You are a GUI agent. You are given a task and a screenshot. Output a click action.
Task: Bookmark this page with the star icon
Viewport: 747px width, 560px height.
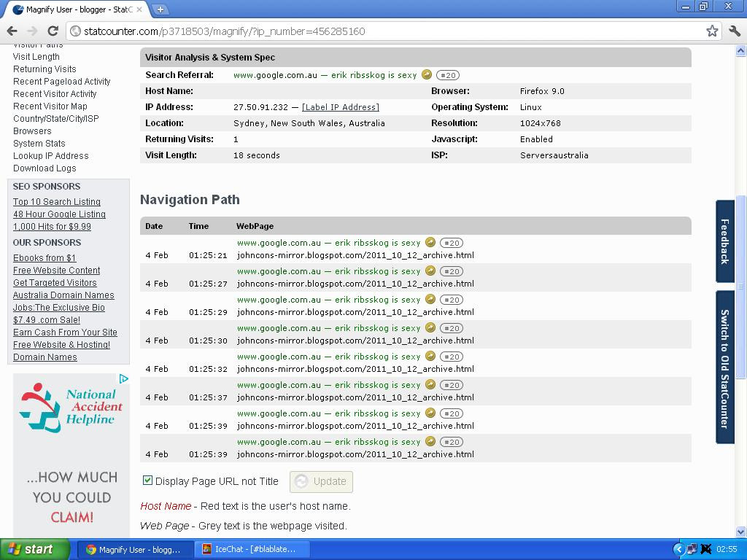pos(712,31)
